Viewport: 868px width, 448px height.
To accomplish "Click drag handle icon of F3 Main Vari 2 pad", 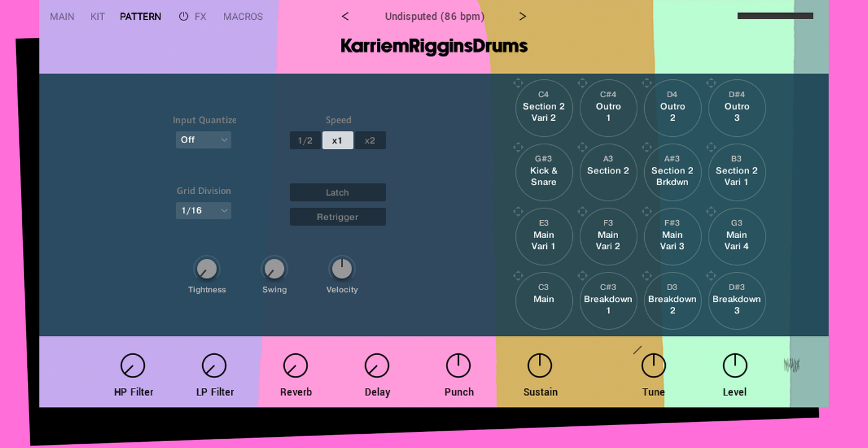I will (x=583, y=211).
